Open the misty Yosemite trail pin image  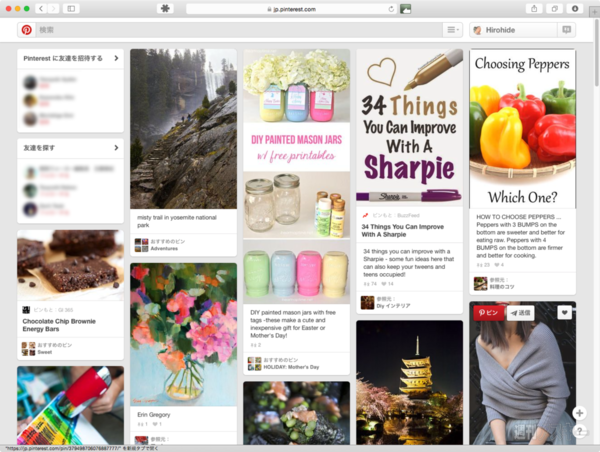183,129
